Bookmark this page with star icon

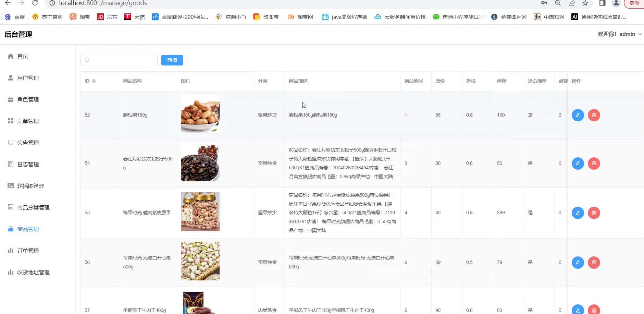point(585,3)
